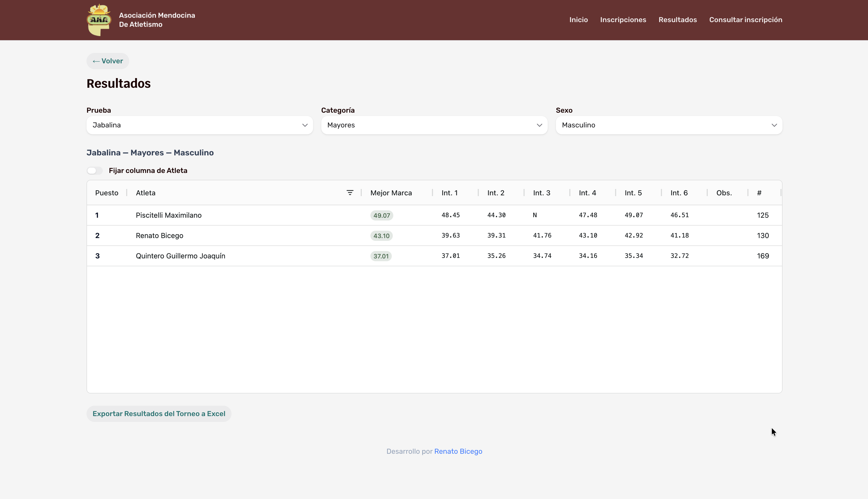Open Consultar inscripción page
The image size is (868, 499).
746,20
